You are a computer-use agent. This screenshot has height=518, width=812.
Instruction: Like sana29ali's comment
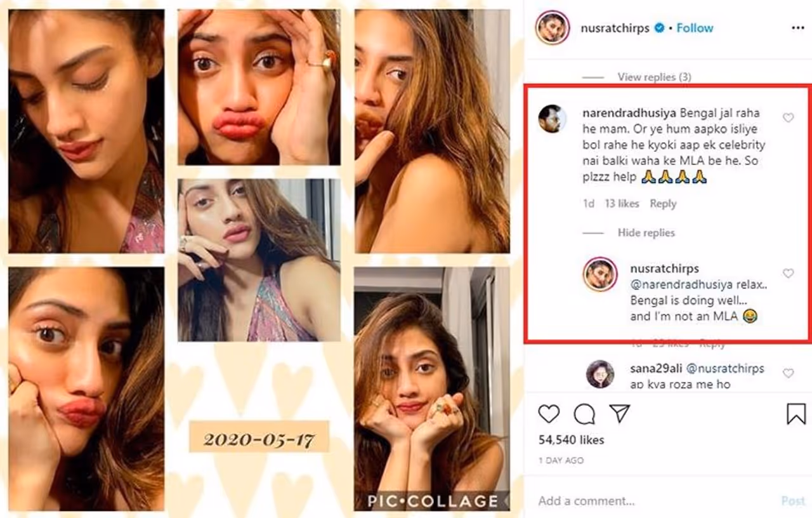(788, 373)
